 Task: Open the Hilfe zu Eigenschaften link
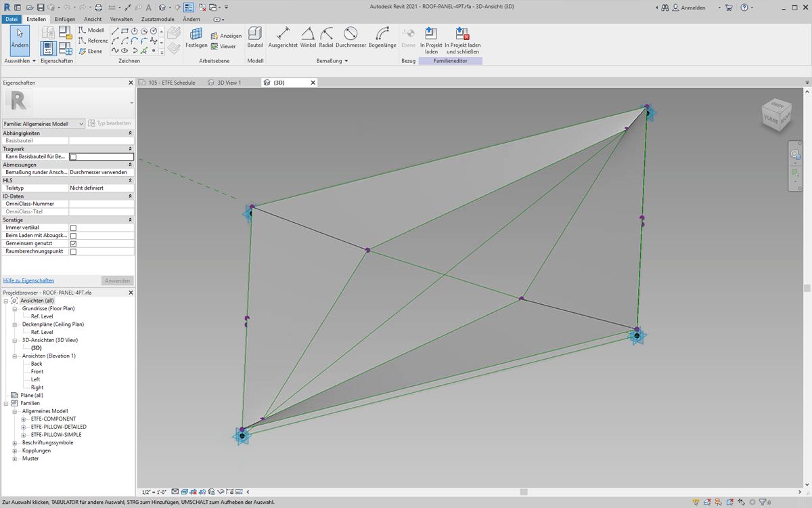pyautogui.click(x=28, y=280)
